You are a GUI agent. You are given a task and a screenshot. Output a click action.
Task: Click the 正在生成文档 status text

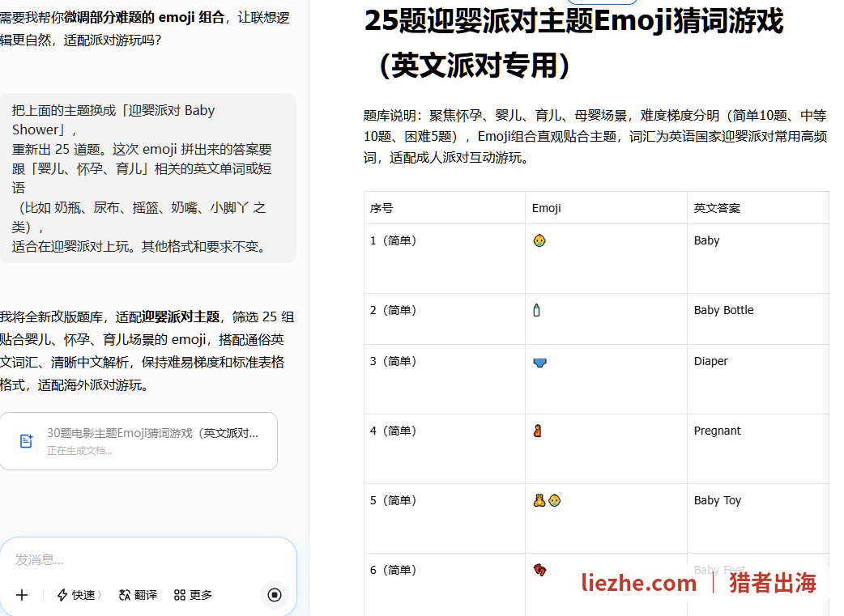(x=79, y=451)
